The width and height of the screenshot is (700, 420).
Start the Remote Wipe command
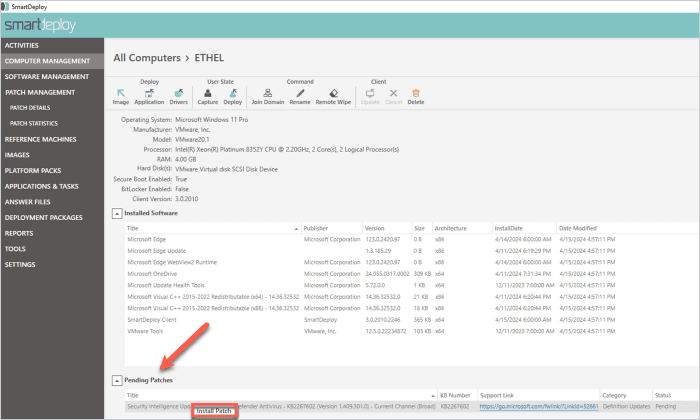[333, 96]
